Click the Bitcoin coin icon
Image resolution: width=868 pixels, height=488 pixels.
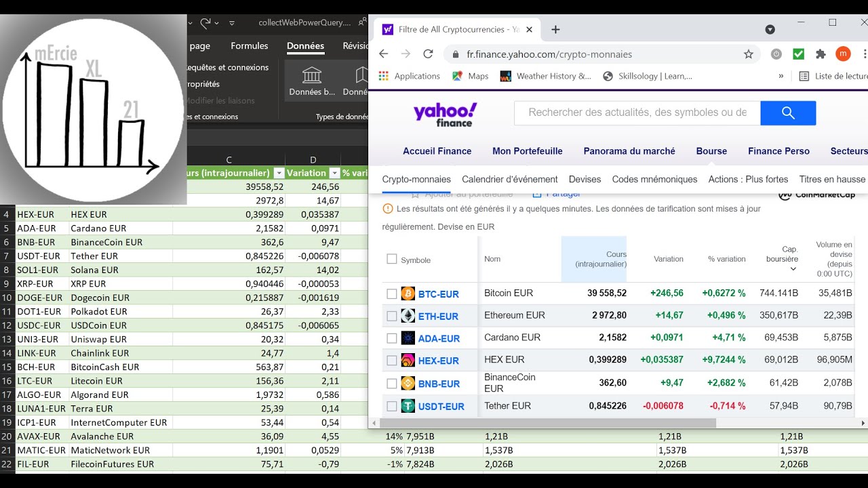pos(408,293)
